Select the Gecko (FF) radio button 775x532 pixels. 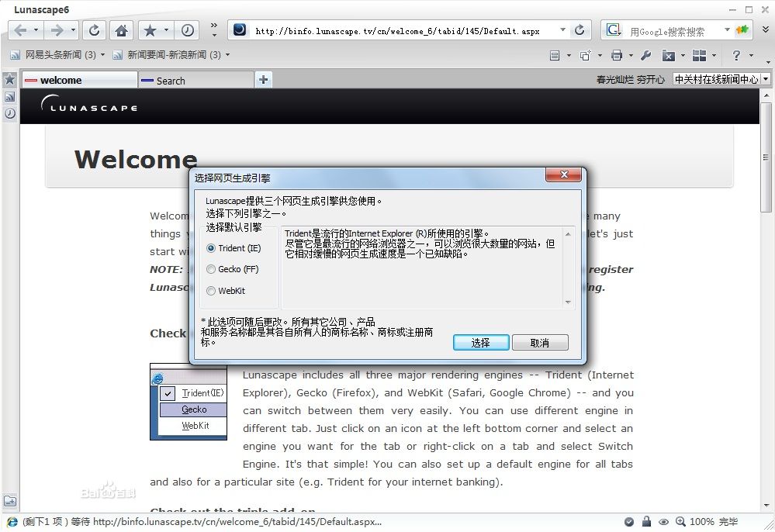[x=211, y=269]
